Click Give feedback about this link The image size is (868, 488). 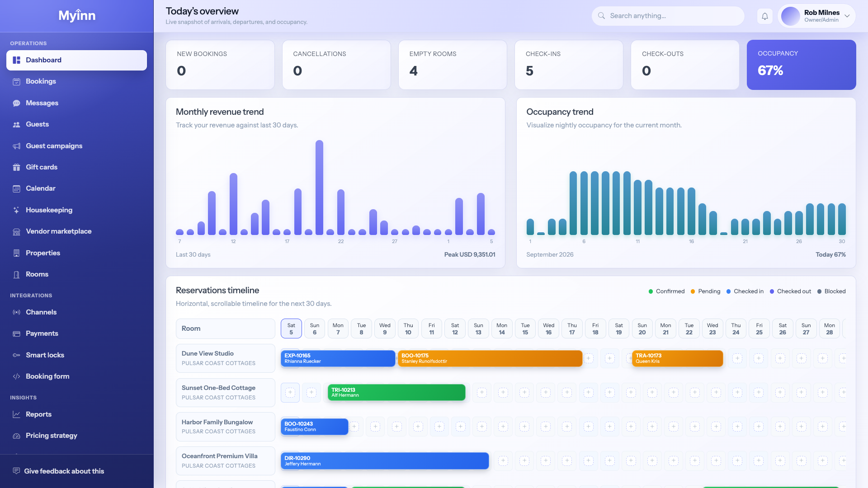(x=64, y=471)
